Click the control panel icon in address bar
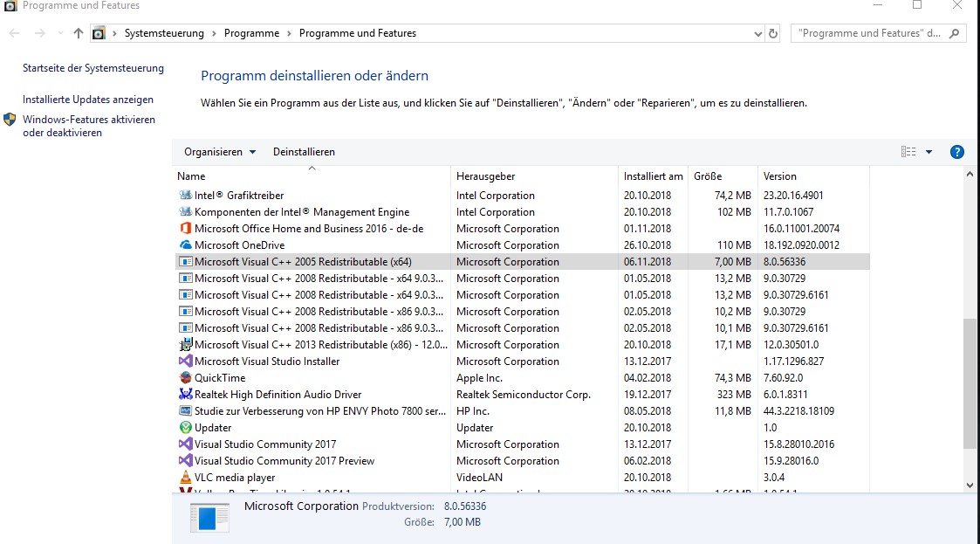This screenshot has height=544, width=980. (99, 33)
